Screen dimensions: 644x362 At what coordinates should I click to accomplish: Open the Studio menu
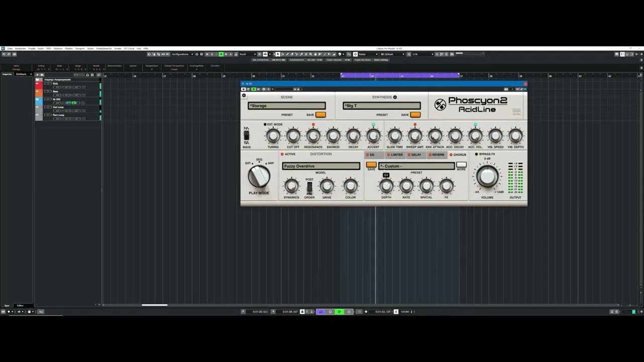coord(91,48)
